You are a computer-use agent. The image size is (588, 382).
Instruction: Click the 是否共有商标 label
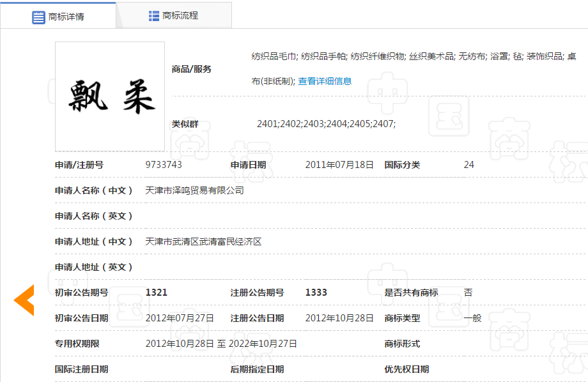[x=411, y=293]
